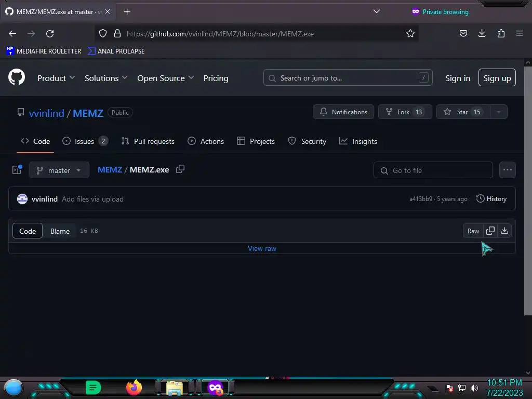Open the private browsing taskbar window
Viewport: 532px width, 399px height.
(215, 388)
